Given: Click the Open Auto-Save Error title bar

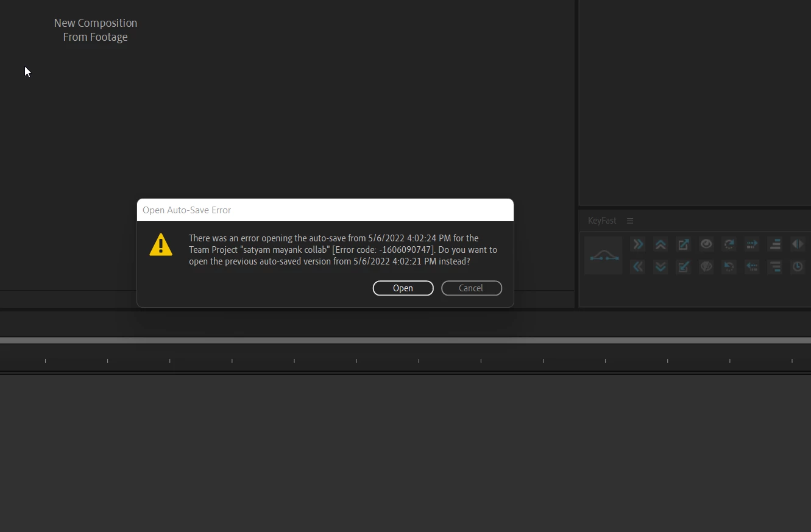Looking at the screenshot, I should point(325,210).
